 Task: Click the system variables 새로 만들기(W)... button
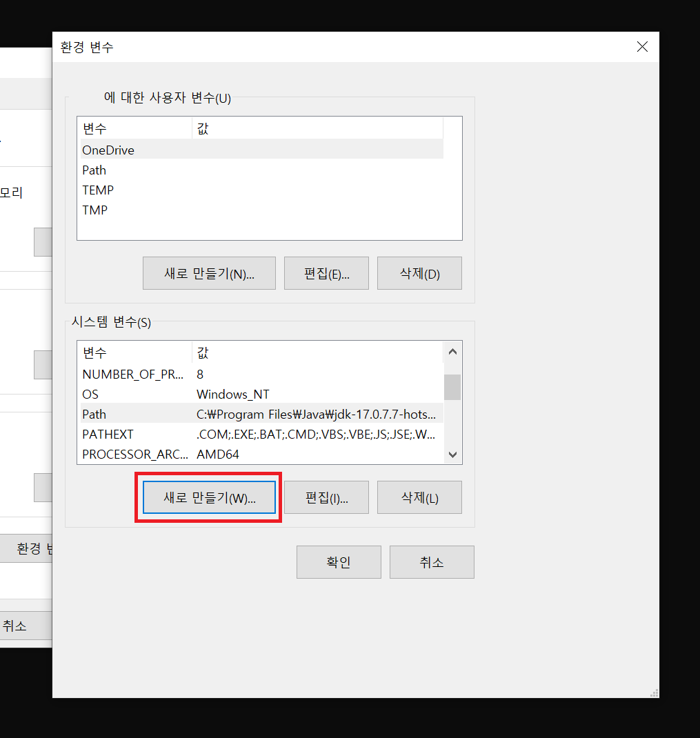pyautogui.click(x=209, y=497)
